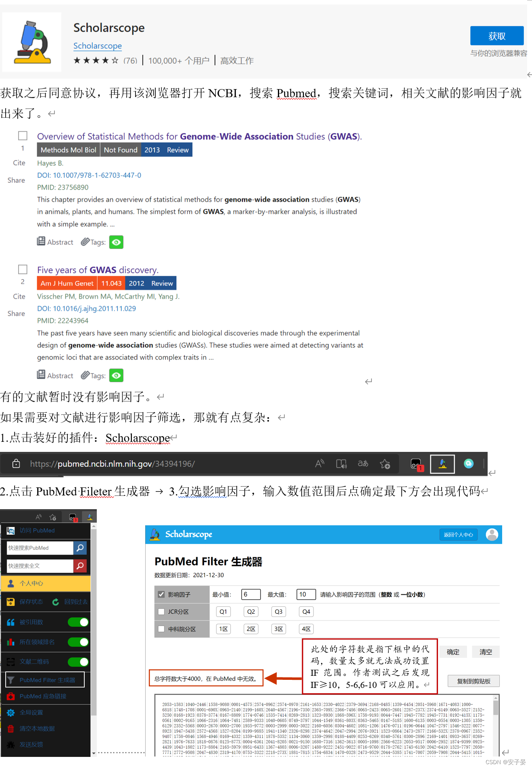Click the 11.043 impact factor badge

click(111, 283)
